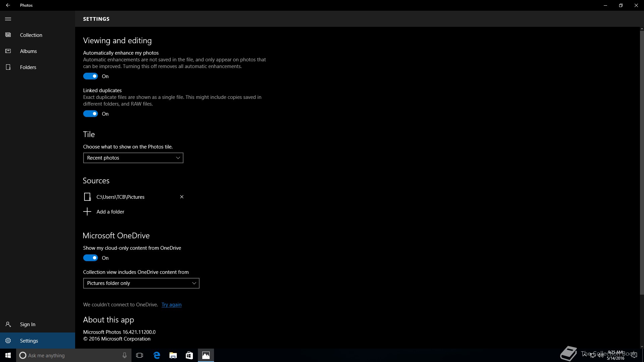Toggle Linked duplicates switch
Image resolution: width=644 pixels, height=362 pixels.
coord(91,114)
